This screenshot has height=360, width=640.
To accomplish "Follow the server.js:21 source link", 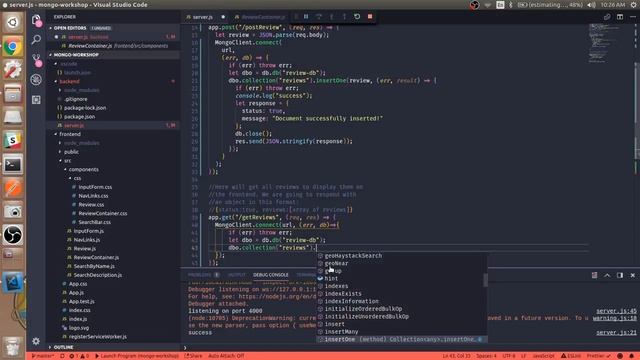I will coord(616,333).
